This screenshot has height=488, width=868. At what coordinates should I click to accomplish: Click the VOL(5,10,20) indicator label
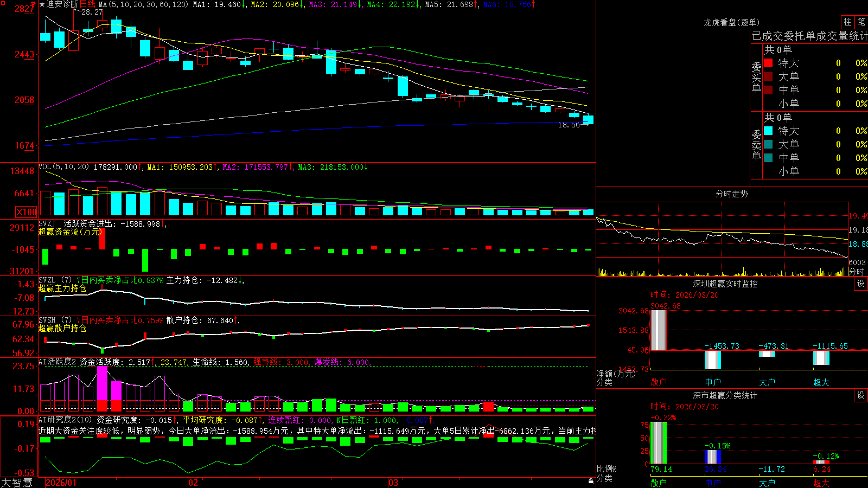tap(63, 167)
